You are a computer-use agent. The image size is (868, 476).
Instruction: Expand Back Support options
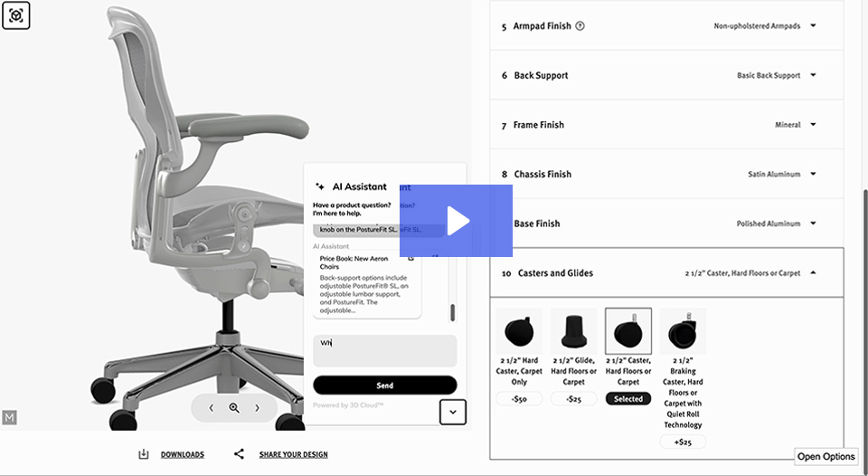click(x=813, y=75)
